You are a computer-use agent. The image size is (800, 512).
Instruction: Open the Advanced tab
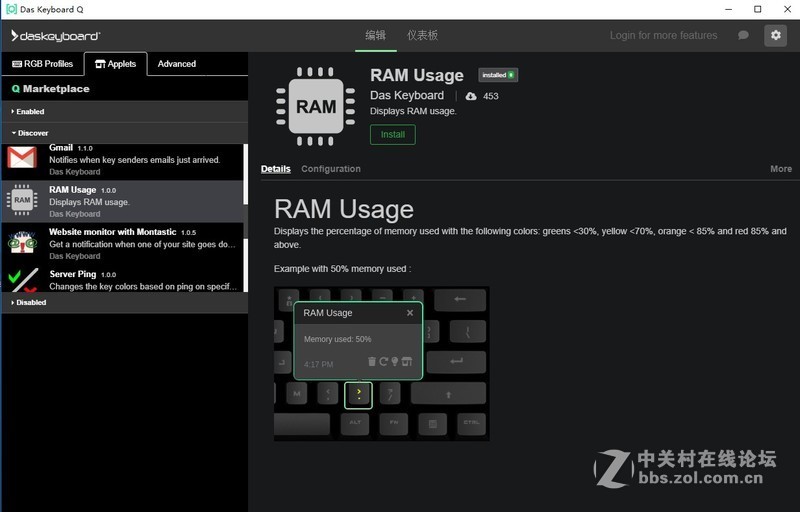[x=177, y=64]
